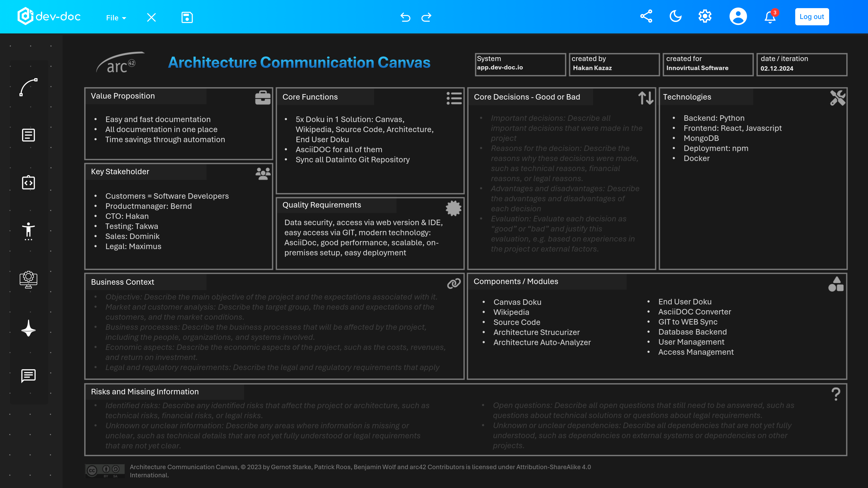Close the document with the X icon
This screenshot has width=868, height=488.
coord(151,17)
